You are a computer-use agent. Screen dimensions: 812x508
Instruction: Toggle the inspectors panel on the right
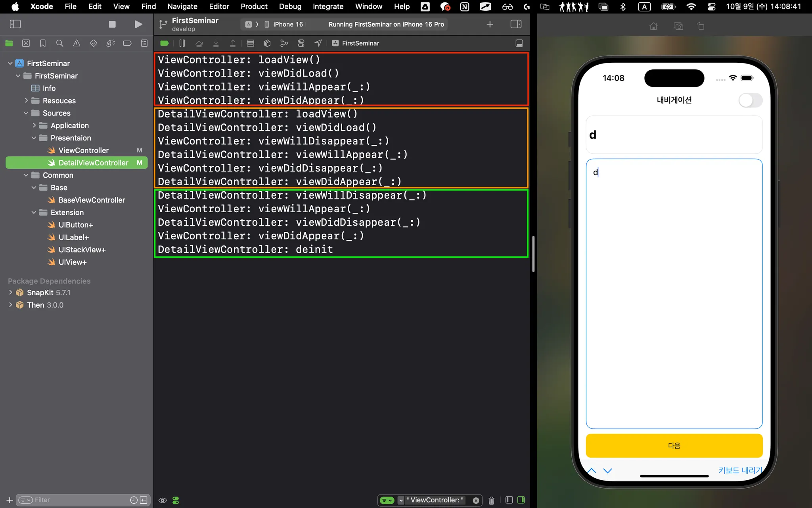516,24
